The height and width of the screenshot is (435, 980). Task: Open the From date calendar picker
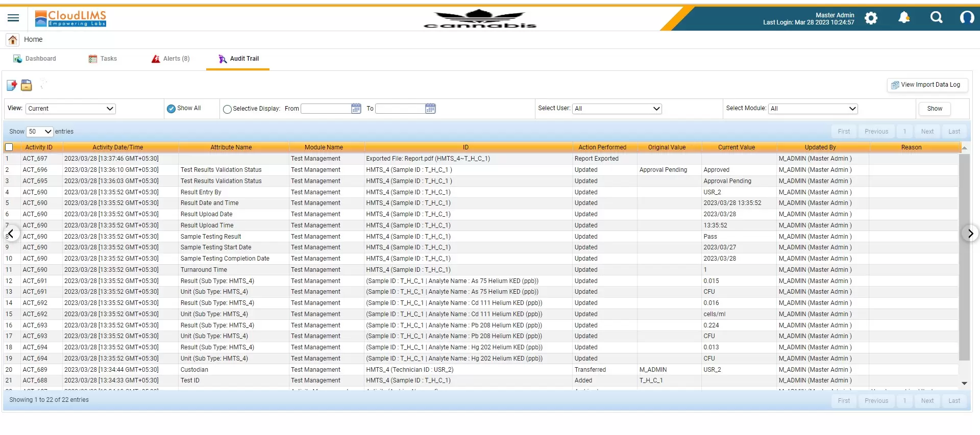point(356,109)
